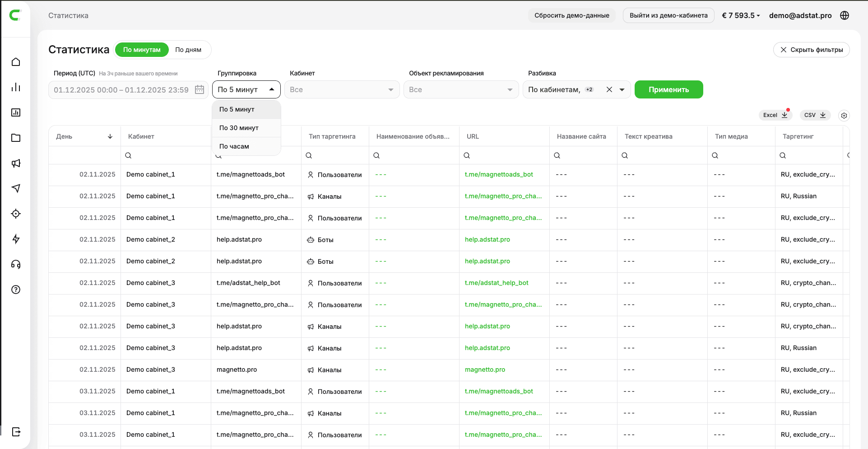Click the search field under 'Кабинет' column
This screenshot has height=449, width=868.
point(165,155)
